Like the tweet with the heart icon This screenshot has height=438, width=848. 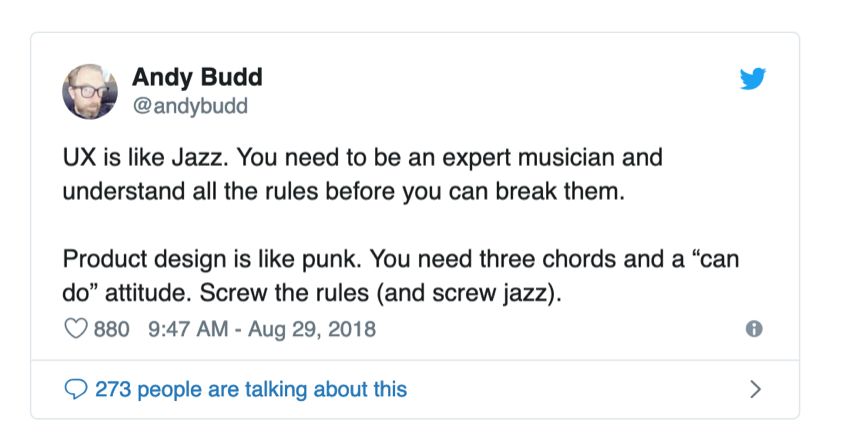coord(76,328)
